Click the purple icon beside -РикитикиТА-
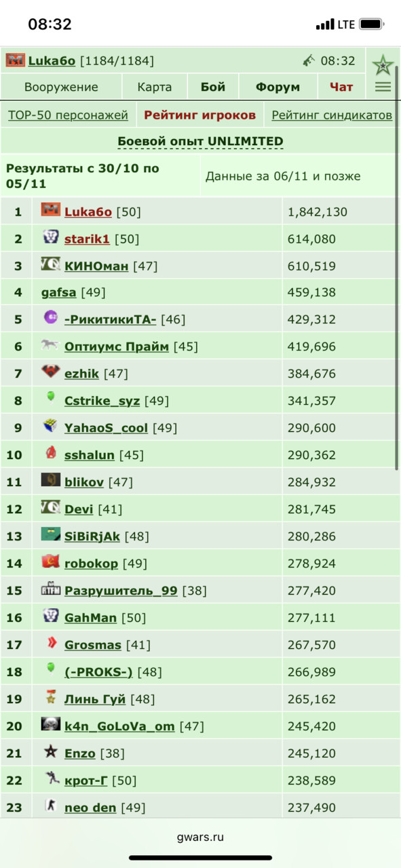The height and width of the screenshot is (868, 401). (x=50, y=317)
